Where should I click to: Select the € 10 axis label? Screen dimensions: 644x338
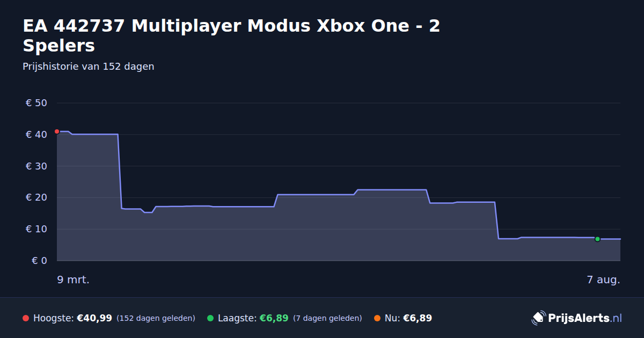coord(36,229)
